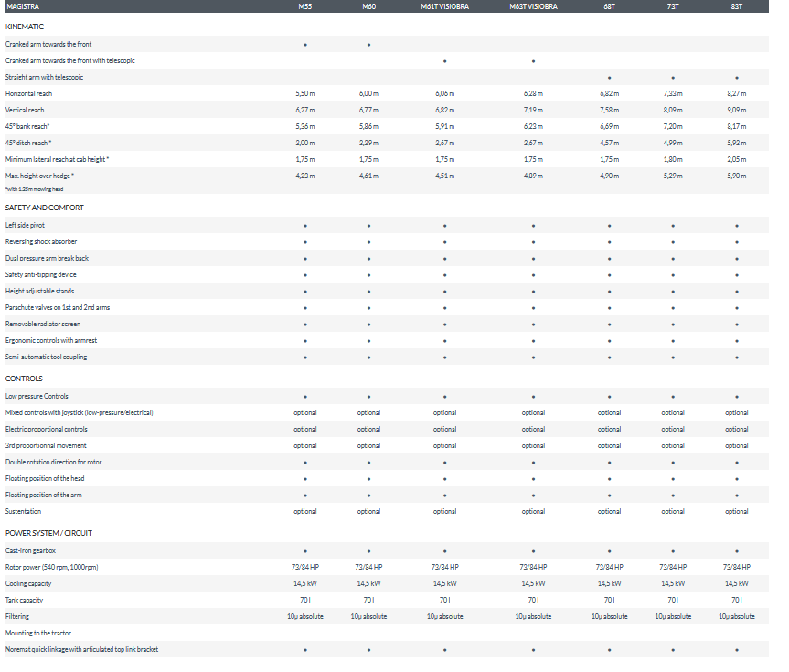This screenshot has width=789, height=672.
Task: Click the Noremat quick linkage row label
Action: click(x=81, y=649)
